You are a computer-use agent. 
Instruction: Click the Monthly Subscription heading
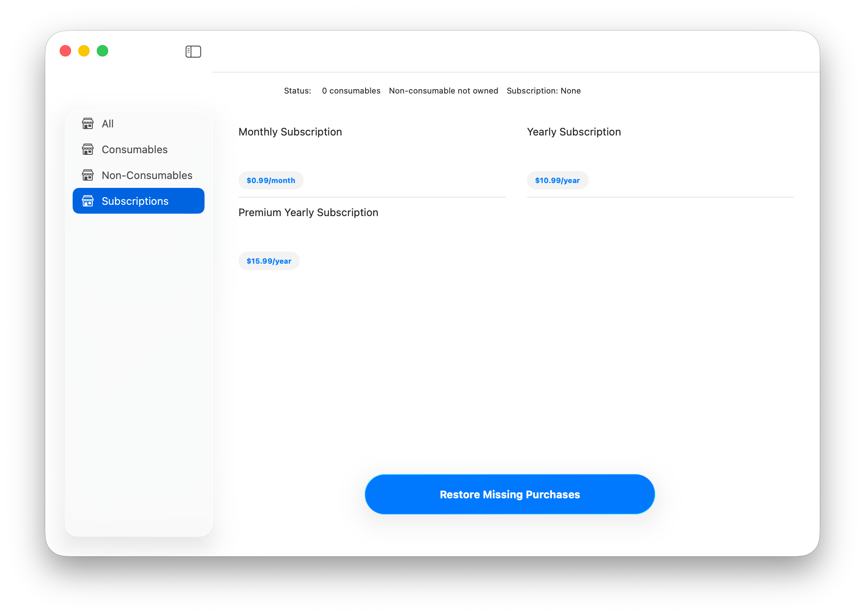[290, 131]
